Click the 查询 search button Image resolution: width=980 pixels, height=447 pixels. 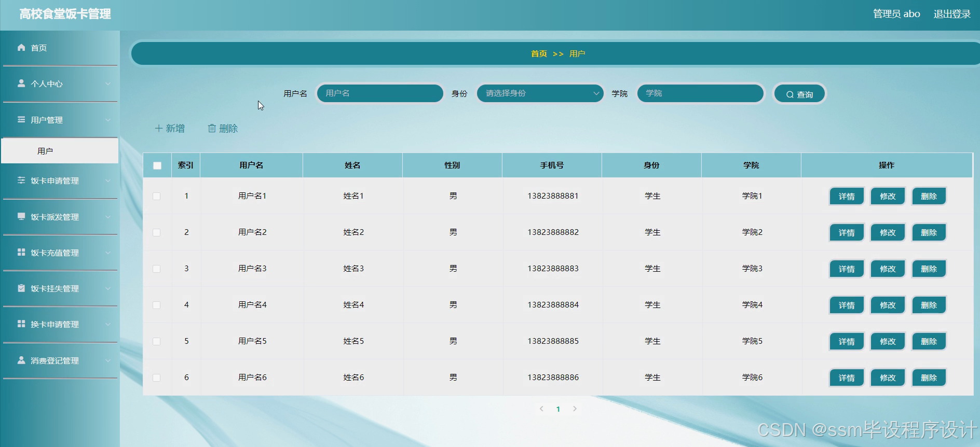pyautogui.click(x=799, y=94)
